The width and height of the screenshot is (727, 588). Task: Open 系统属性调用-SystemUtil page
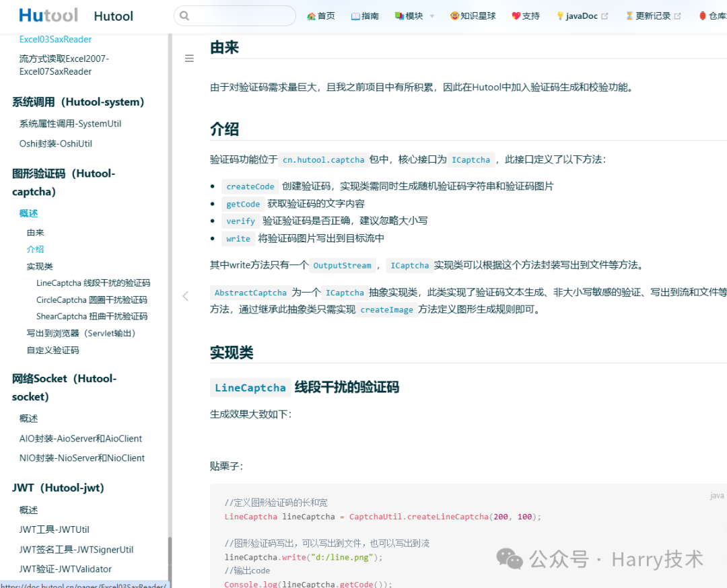tap(70, 124)
